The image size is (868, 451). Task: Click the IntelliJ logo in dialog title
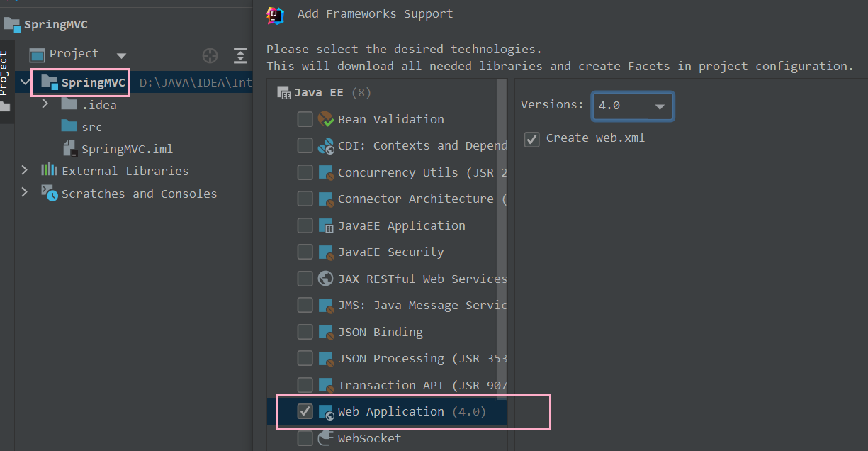pos(275,14)
